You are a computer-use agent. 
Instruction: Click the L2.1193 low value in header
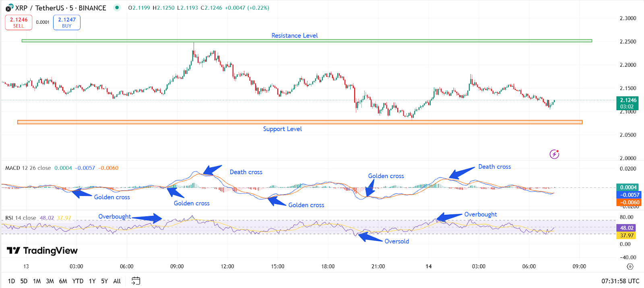pos(188,8)
